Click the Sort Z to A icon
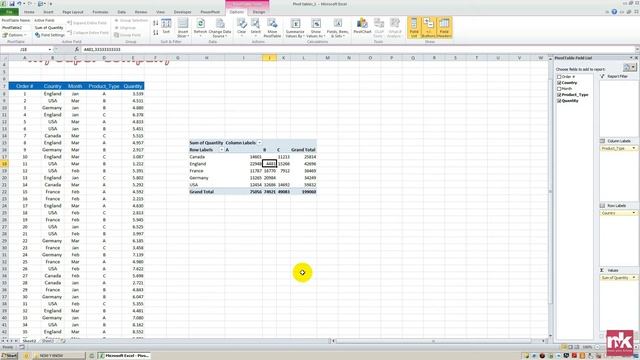 click(156, 32)
